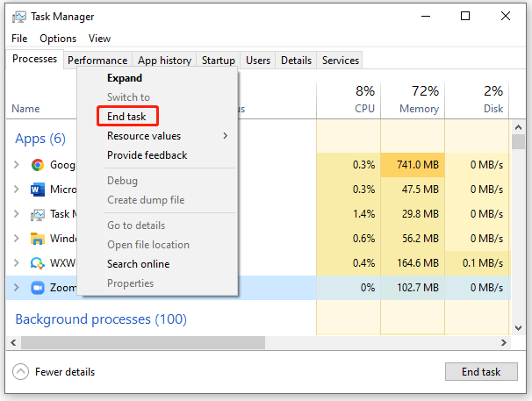Switch to the Performance tab
Screen dimensions: 532x401
pos(97,61)
